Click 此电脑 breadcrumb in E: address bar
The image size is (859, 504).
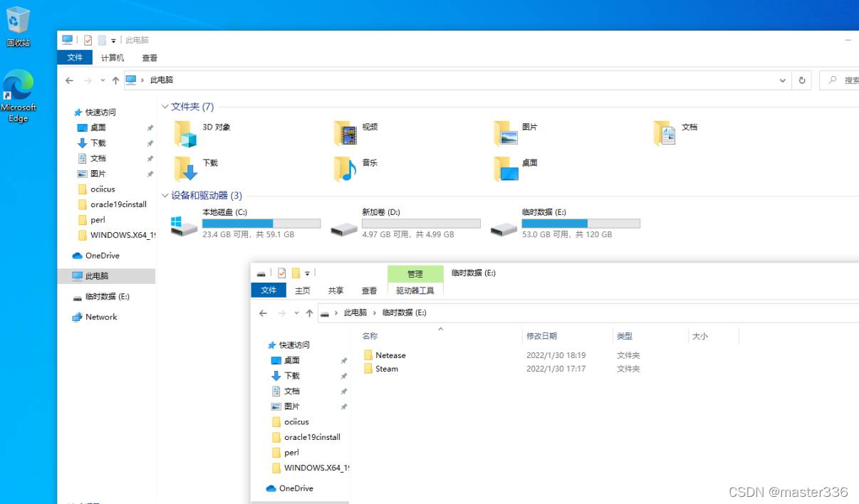355,313
